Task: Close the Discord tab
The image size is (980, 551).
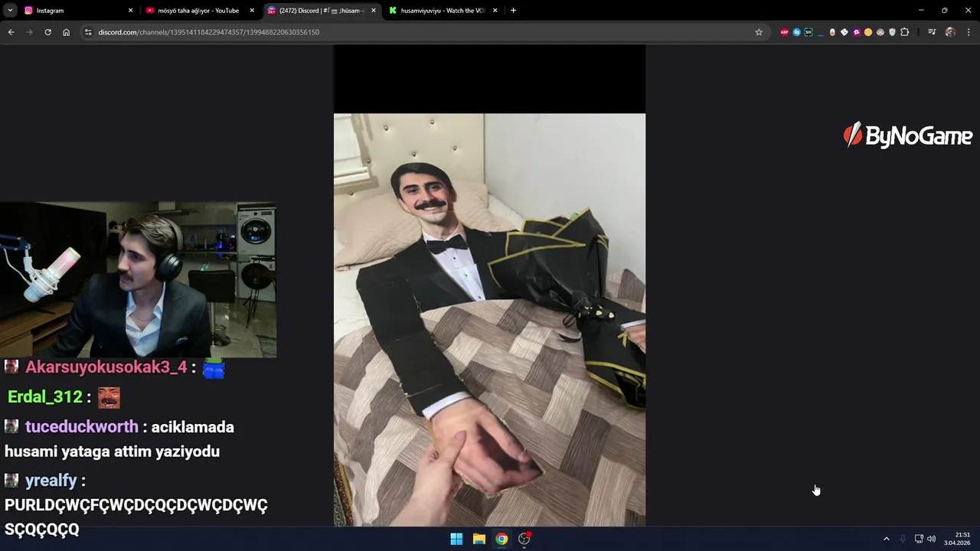Action: [x=374, y=11]
